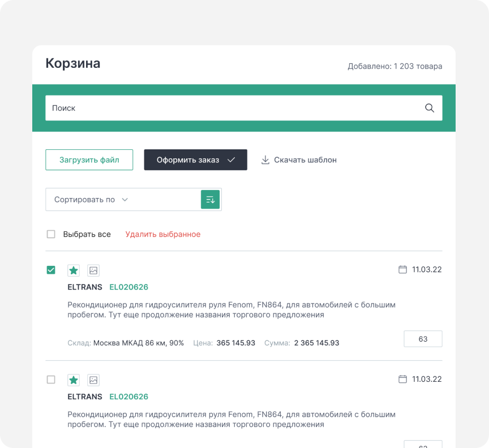Image resolution: width=489 pixels, height=448 pixels.
Task: Click 'Скачать шаблон' download link
Action: [299, 160]
